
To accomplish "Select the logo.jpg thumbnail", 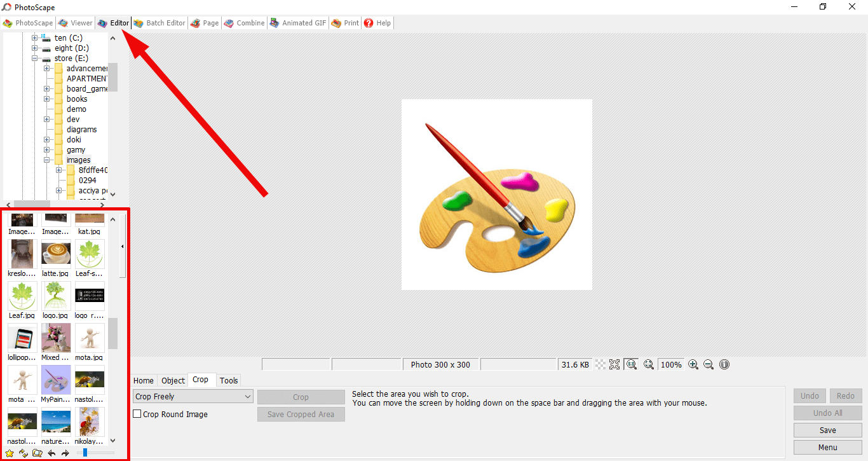I will [x=56, y=296].
